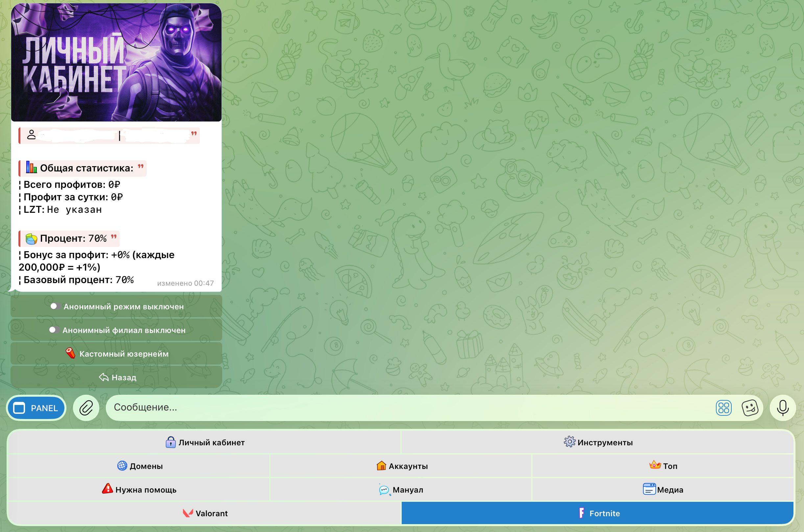Click the pie chart percent icon
804x532 pixels.
[32, 238]
